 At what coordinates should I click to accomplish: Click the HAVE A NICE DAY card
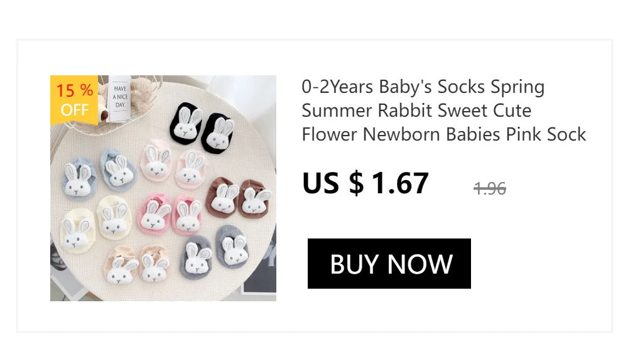pos(120,99)
